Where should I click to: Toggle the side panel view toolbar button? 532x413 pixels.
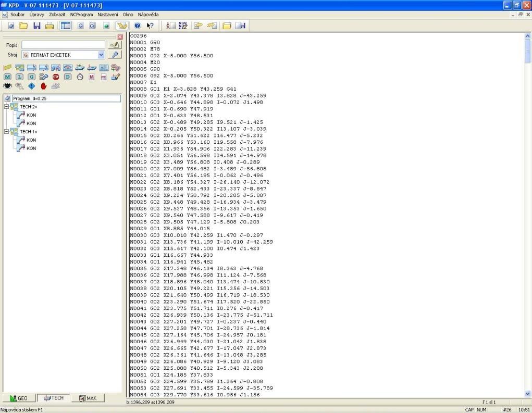(x=66, y=26)
